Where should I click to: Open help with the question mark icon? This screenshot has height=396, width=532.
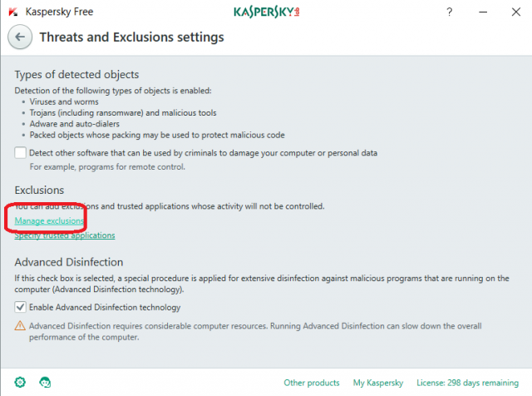coord(449,12)
